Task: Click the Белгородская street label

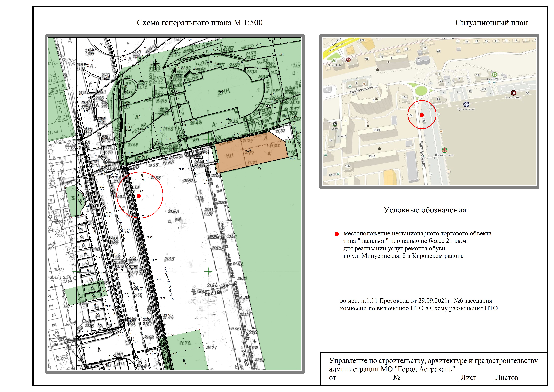Action: tap(422, 154)
